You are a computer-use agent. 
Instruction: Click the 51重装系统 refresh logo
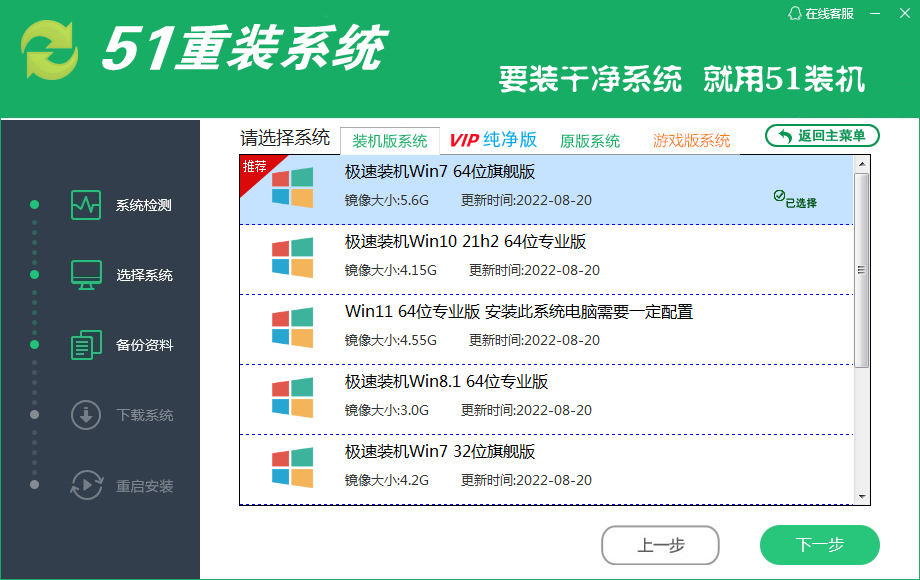click(50, 50)
